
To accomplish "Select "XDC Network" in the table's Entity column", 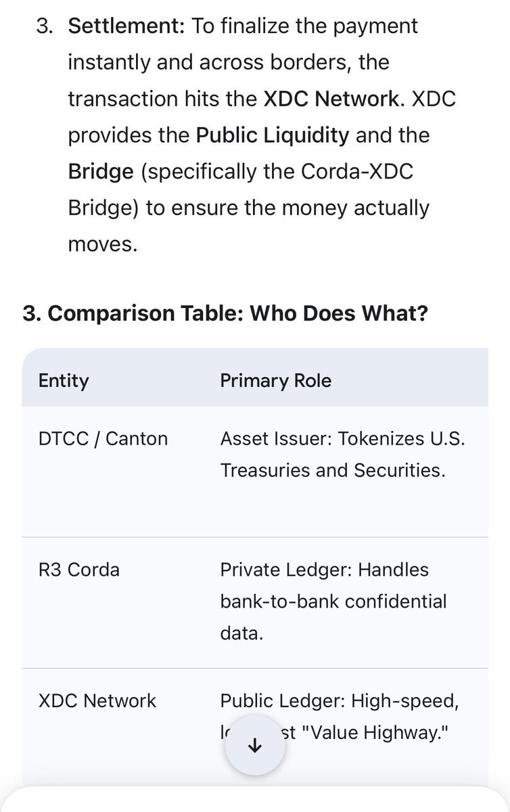I will click(97, 700).
